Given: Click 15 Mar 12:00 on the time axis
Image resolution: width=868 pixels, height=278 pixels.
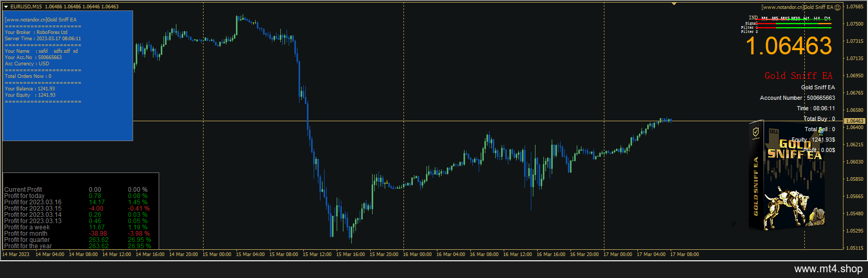Looking at the screenshot, I should [x=317, y=254].
